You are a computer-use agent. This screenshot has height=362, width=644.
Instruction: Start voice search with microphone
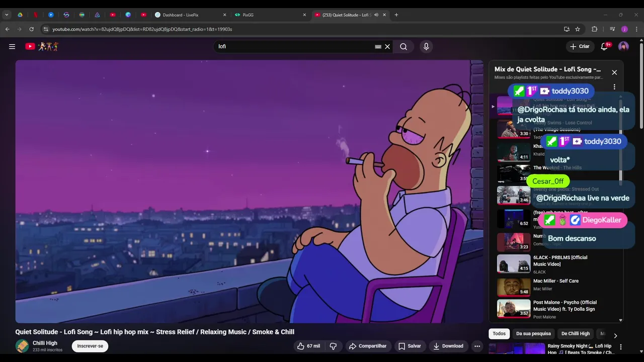pyautogui.click(x=426, y=46)
